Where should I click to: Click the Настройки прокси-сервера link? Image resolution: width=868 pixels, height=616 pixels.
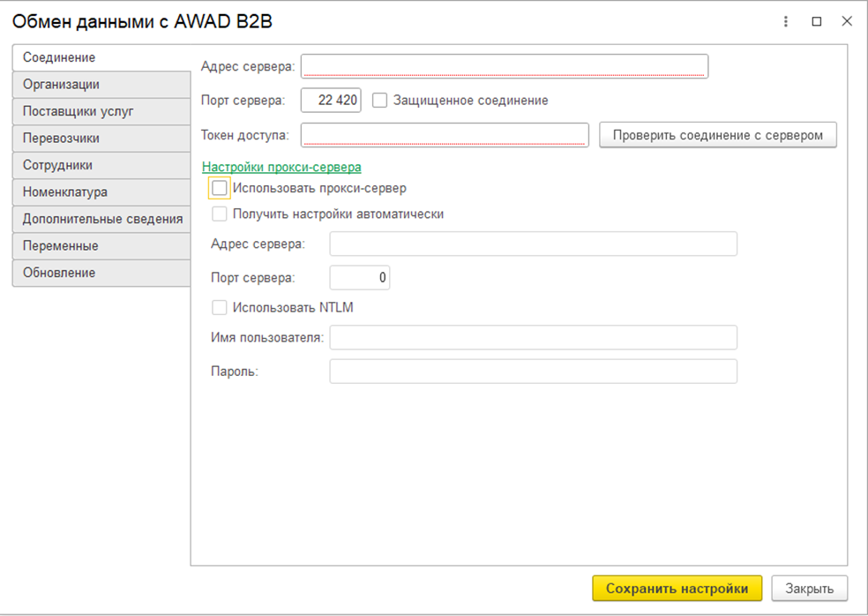281,167
